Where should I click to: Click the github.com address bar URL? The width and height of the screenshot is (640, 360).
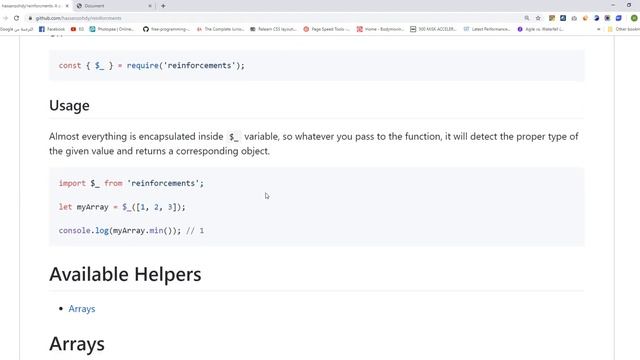[78, 18]
